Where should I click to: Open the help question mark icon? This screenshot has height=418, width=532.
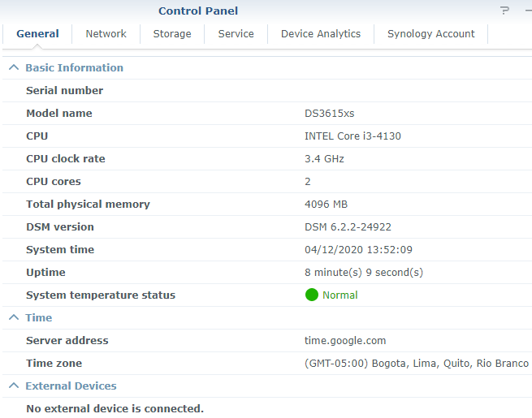click(504, 11)
